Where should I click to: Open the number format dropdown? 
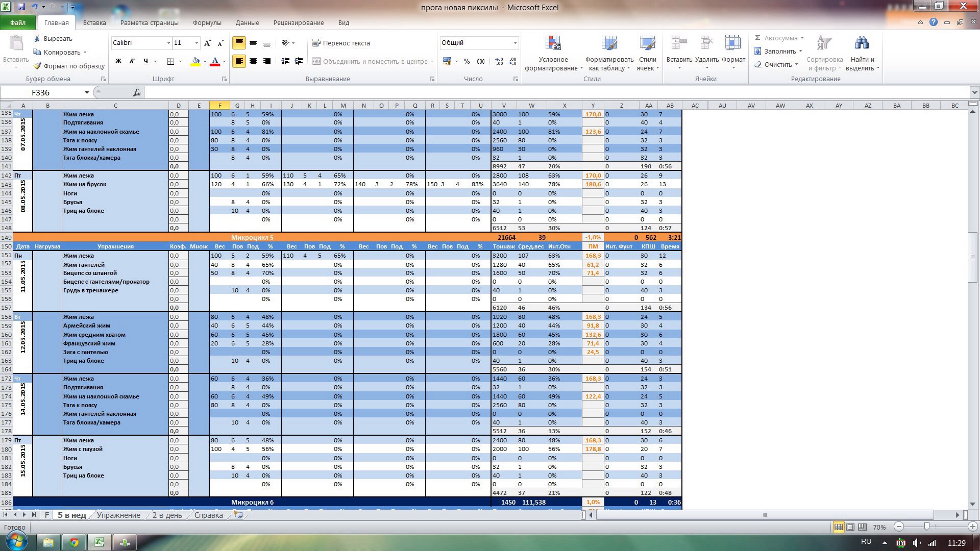pyautogui.click(x=514, y=43)
